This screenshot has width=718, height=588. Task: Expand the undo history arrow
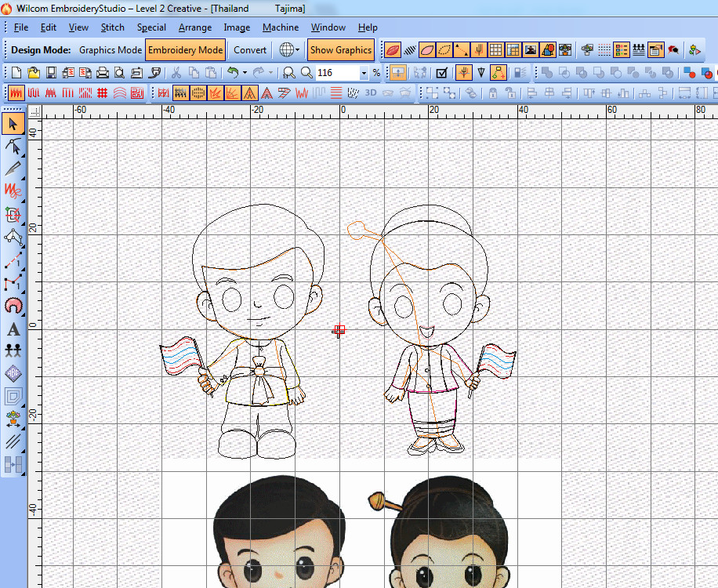pos(245,72)
